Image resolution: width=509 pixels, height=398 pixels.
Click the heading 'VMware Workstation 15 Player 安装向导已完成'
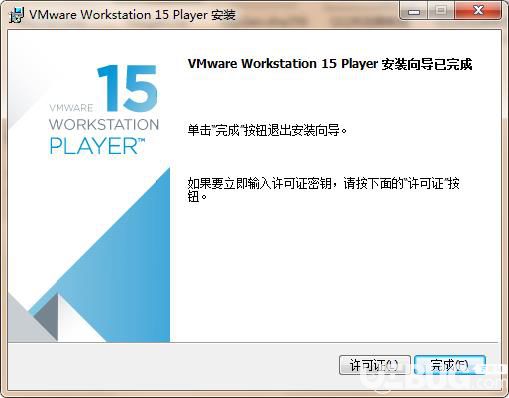coord(330,64)
